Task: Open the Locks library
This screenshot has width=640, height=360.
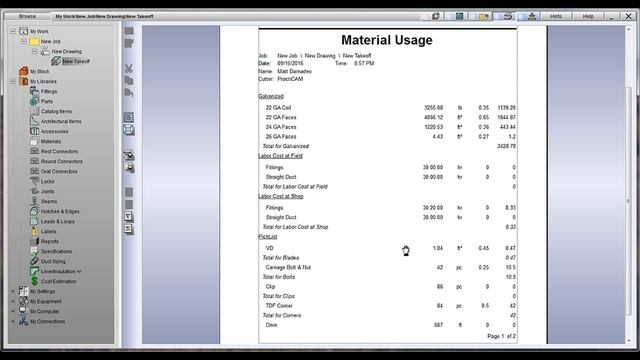Action: click(47, 181)
